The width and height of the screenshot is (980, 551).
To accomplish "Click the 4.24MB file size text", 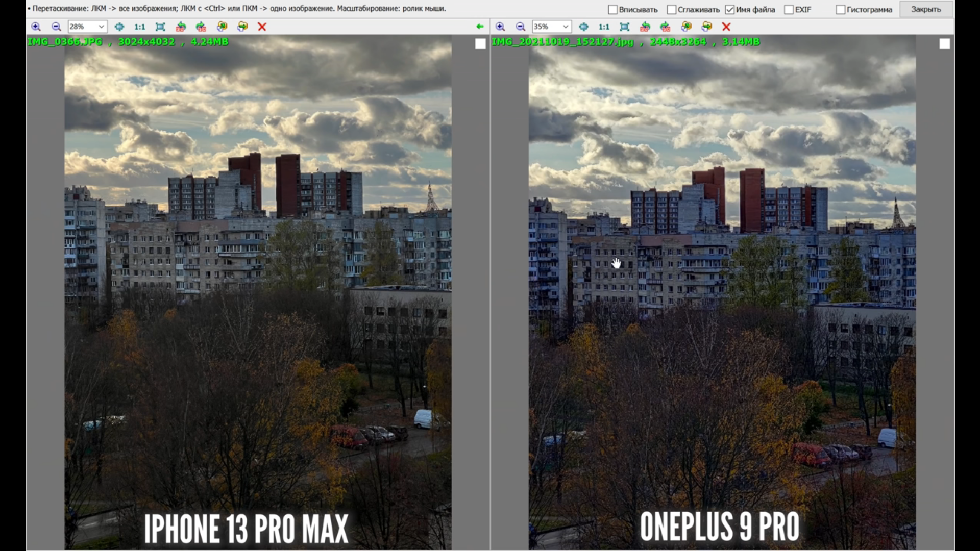I will point(209,42).
